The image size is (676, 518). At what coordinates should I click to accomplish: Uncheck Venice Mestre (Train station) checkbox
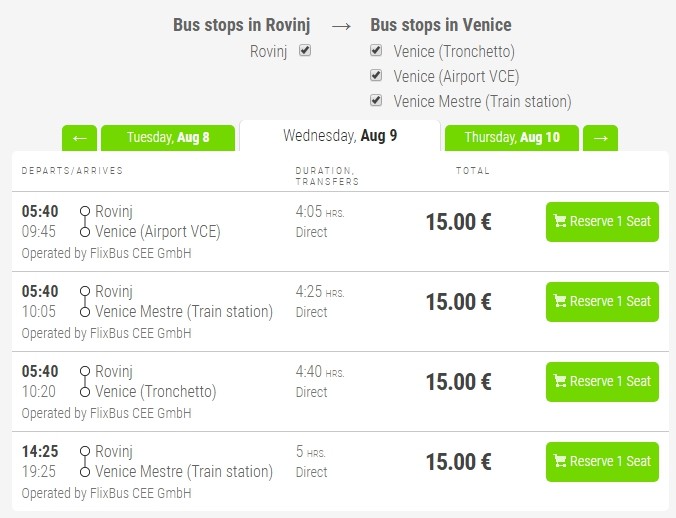tap(376, 100)
